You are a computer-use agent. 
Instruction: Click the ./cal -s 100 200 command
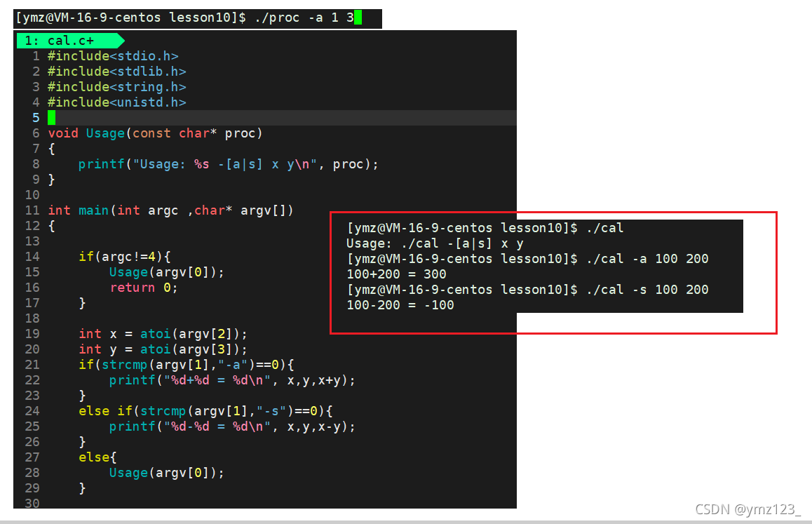click(x=647, y=290)
